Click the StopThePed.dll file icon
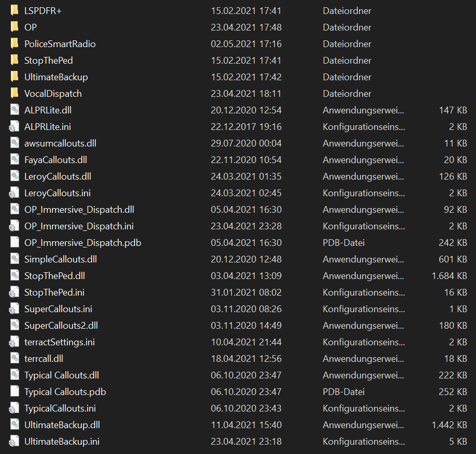 (15, 275)
